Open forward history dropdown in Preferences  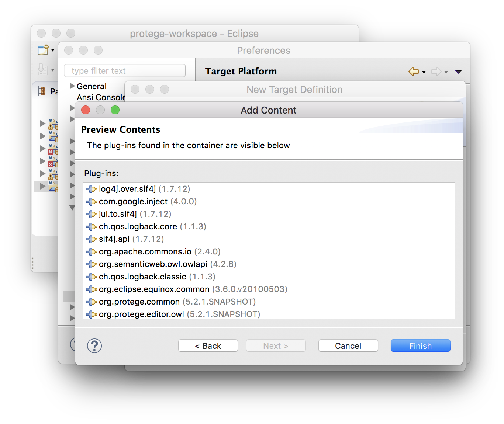click(446, 72)
